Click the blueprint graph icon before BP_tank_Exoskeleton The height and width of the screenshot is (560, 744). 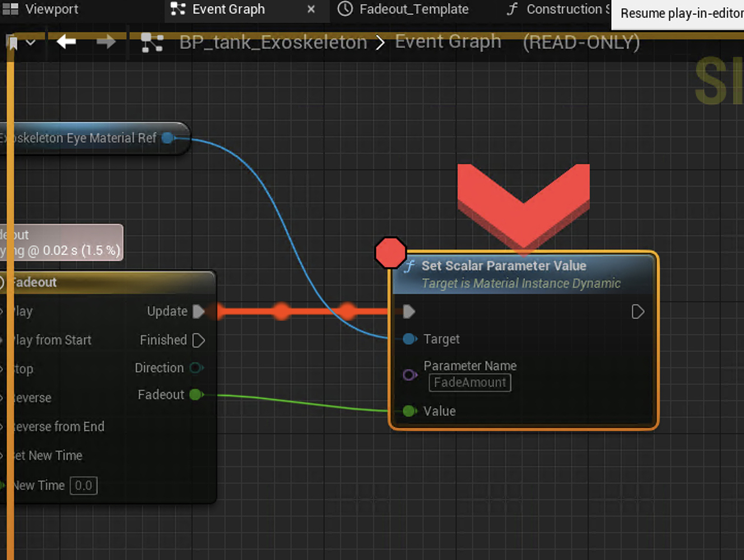pos(151,42)
